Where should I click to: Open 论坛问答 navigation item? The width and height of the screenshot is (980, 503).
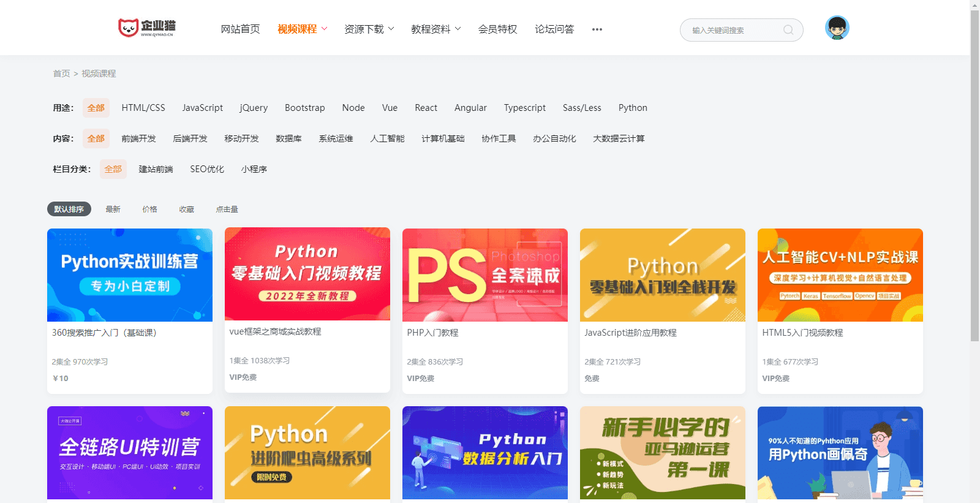[554, 29]
